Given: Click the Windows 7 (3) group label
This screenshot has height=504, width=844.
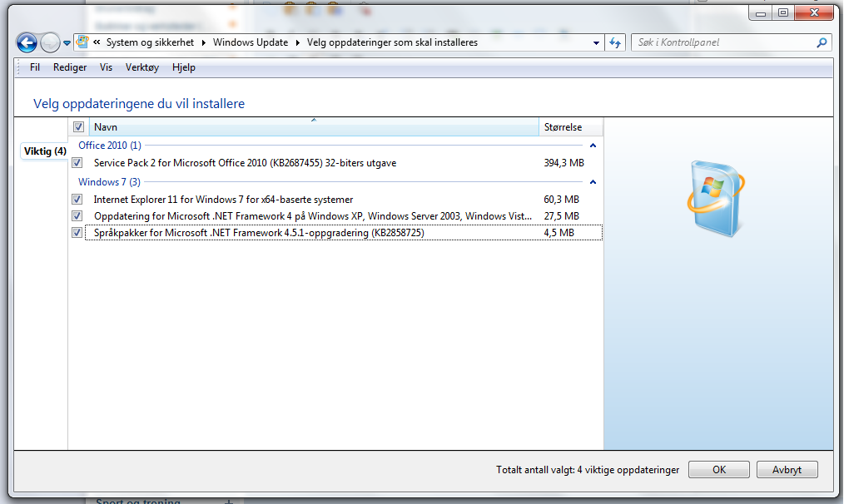Looking at the screenshot, I should (x=109, y=182).
